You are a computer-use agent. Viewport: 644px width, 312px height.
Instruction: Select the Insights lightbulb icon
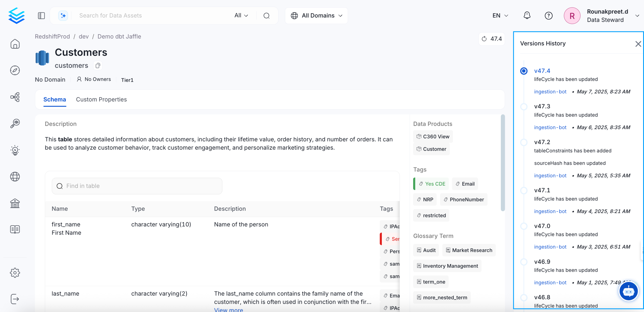[x=15, y=150]
